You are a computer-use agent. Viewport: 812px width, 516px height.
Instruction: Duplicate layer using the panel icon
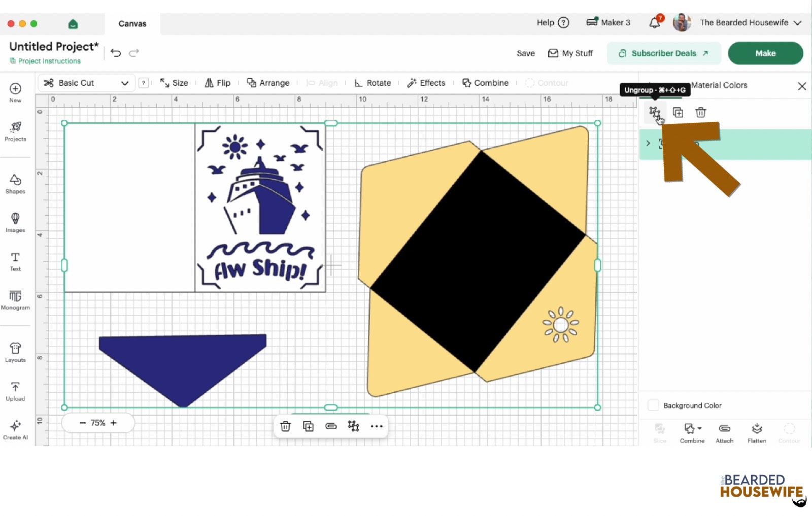pos(678,113)
